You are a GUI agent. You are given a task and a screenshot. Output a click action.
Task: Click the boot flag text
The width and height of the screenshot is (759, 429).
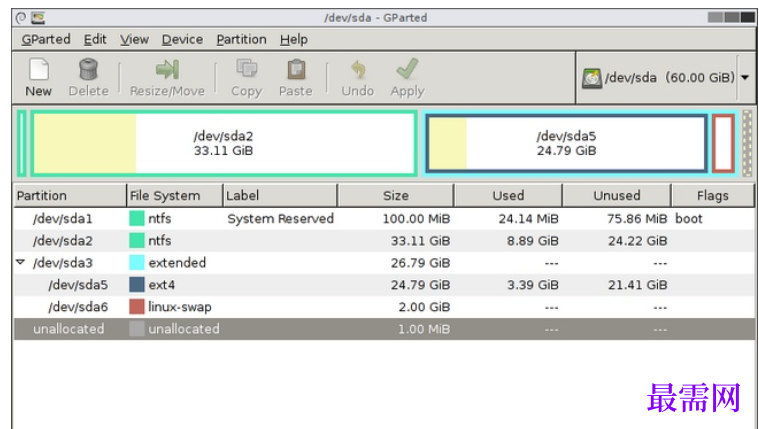(x=688, y=218)
